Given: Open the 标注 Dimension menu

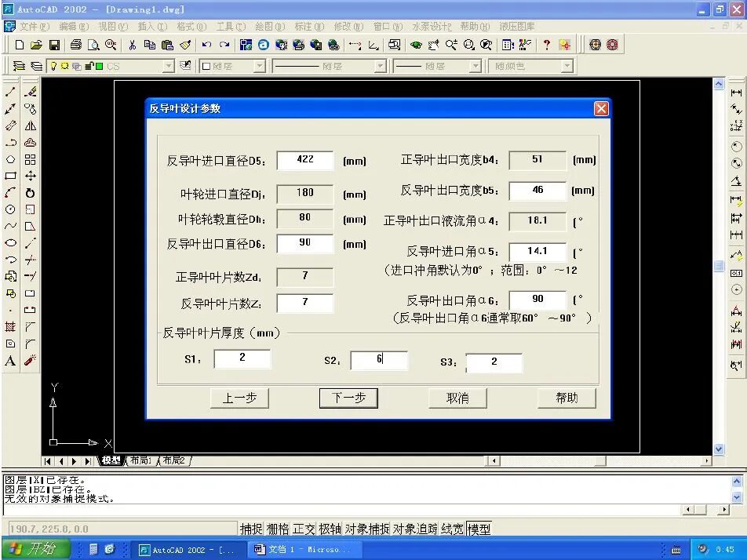Looking at the screenshot, I should click(x=309, y=26).
